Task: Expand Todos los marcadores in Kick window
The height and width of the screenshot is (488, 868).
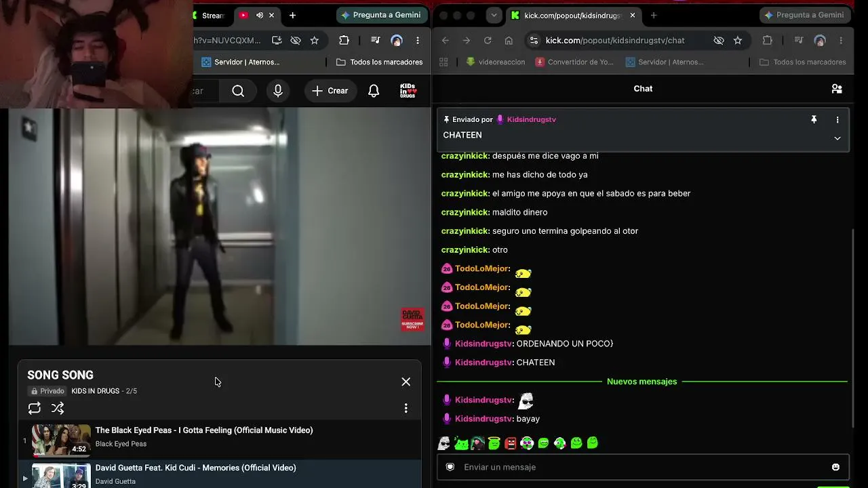Action: click(803, 62)
